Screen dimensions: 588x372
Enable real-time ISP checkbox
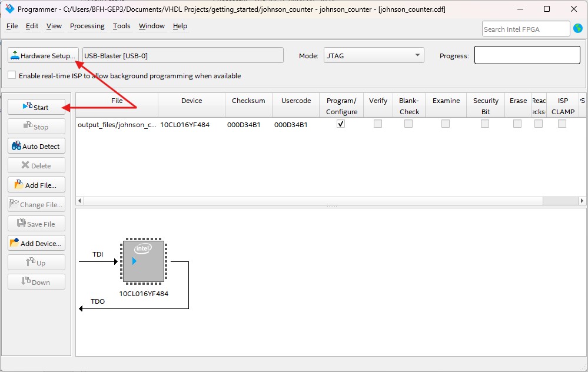coord(12,75)
